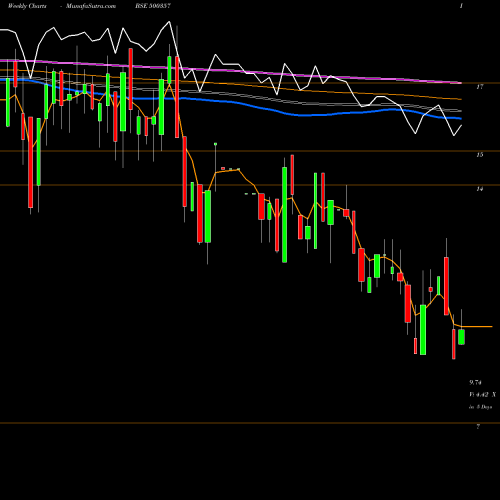Click the last green candlestick
Screen dimensions: 500x500
461,337
